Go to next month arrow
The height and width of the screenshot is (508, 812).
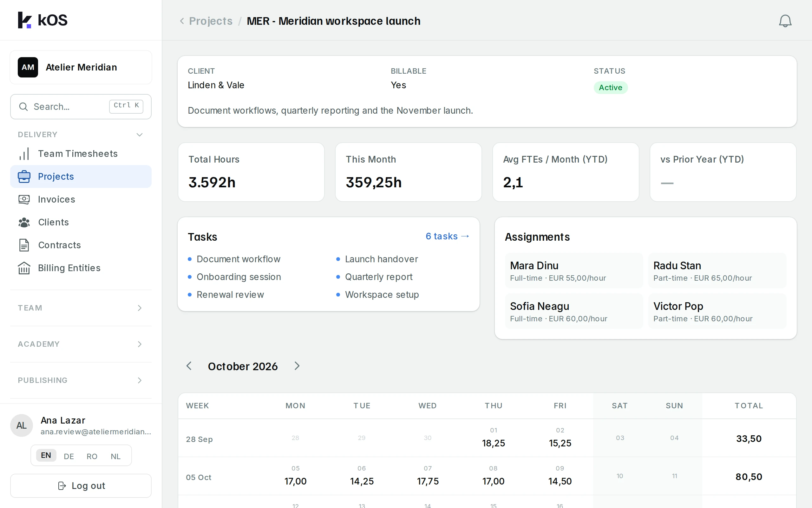pos(297,366)
